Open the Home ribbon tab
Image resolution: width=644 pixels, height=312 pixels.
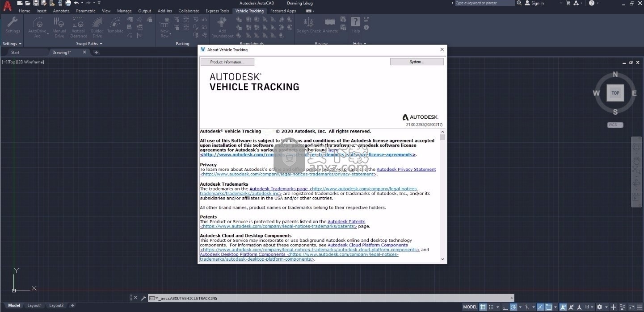(x=25, y=11)
